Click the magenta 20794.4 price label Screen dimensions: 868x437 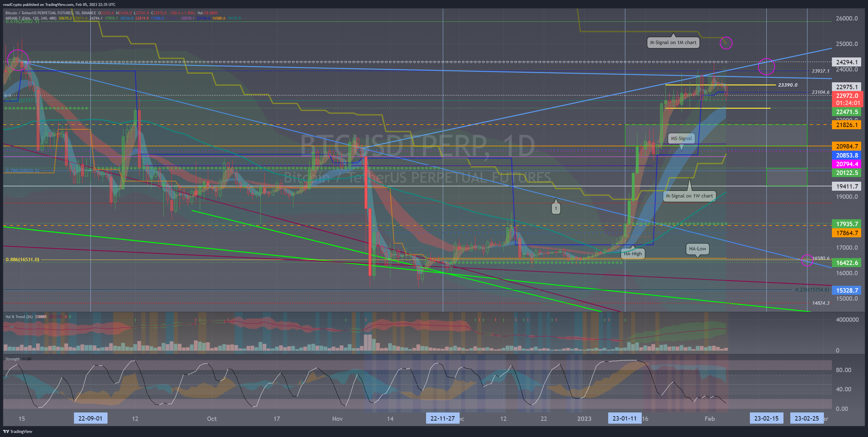pos(847,164)
